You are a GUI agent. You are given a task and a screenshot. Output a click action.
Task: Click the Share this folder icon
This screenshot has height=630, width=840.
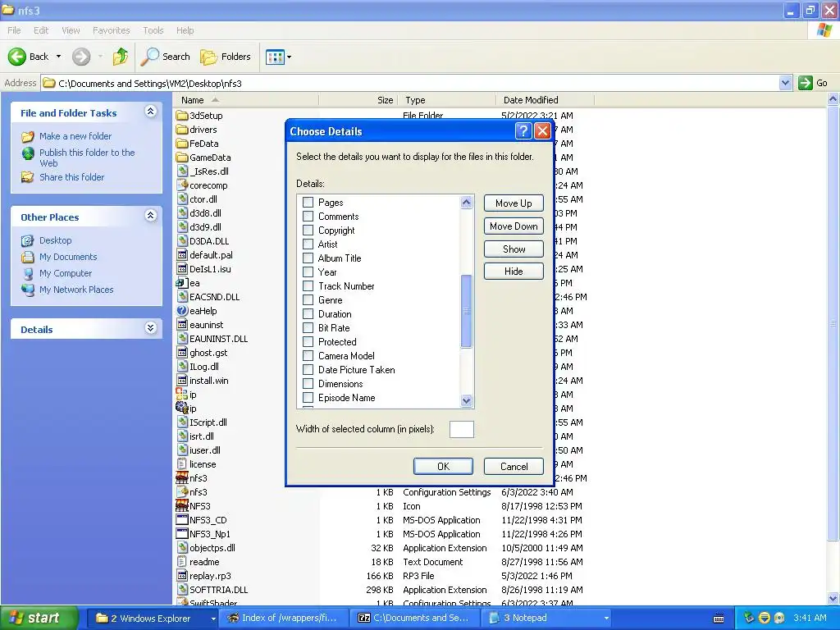(x=28, y=177)
